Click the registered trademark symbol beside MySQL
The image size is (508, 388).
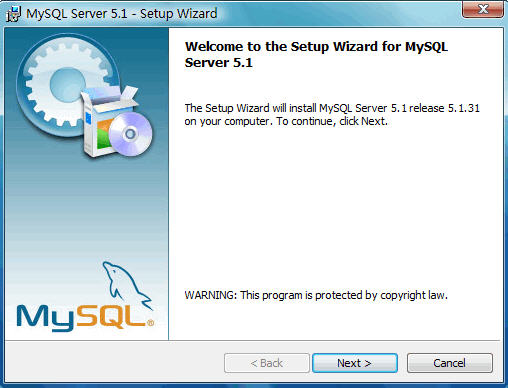click(x=150, y=322)
